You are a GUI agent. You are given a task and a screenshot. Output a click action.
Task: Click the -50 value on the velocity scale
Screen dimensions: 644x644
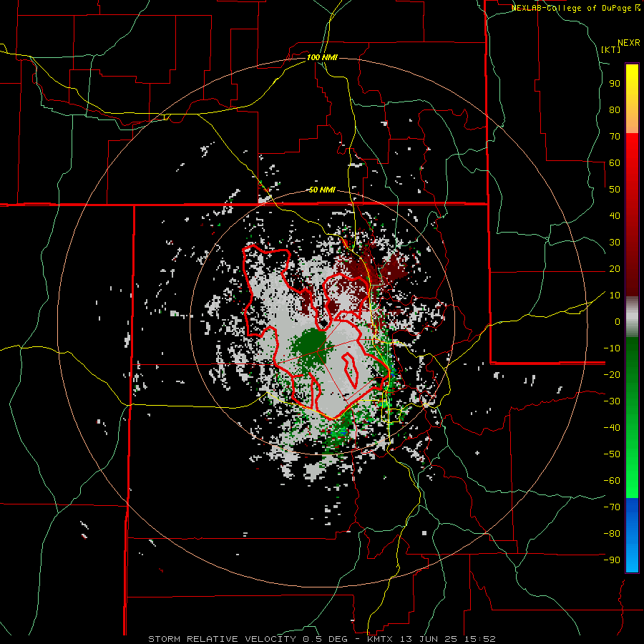coord(612,454)
